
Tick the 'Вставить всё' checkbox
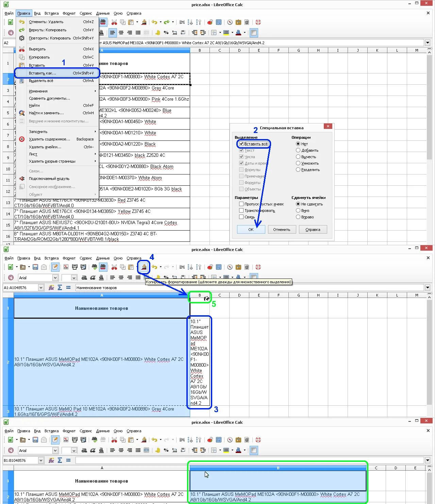[x=241, y=144]
